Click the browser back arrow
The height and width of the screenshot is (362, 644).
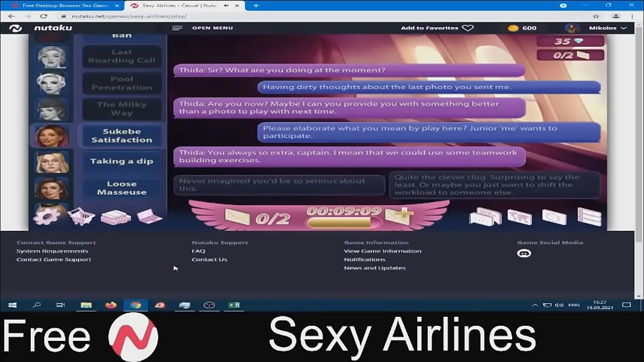pyautogui.click(x=11, y=16)
